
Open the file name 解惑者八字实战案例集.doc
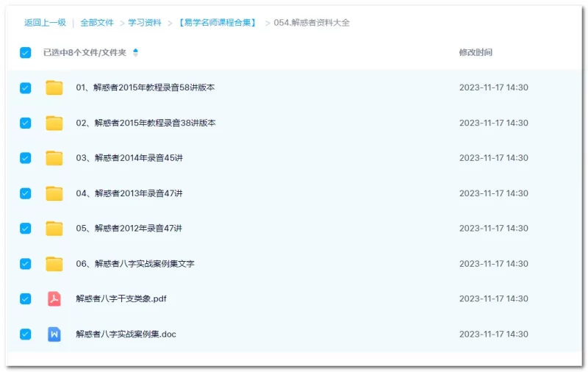[126, 335]
